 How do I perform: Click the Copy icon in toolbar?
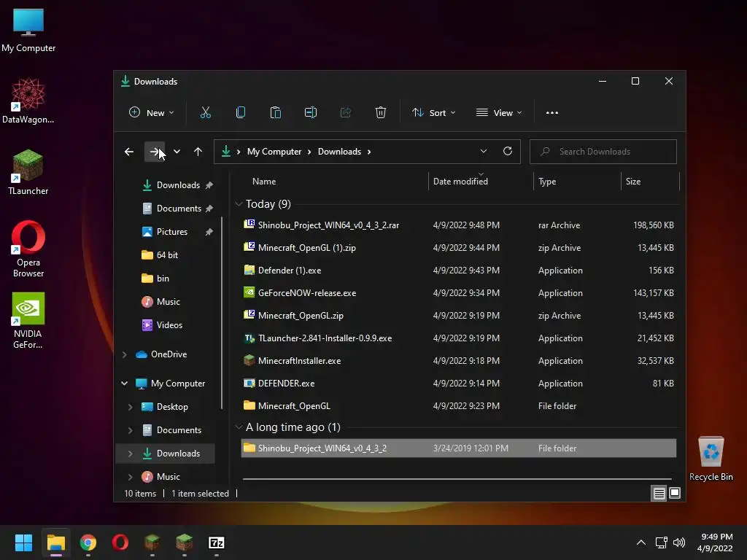click(x=241, y=113)
